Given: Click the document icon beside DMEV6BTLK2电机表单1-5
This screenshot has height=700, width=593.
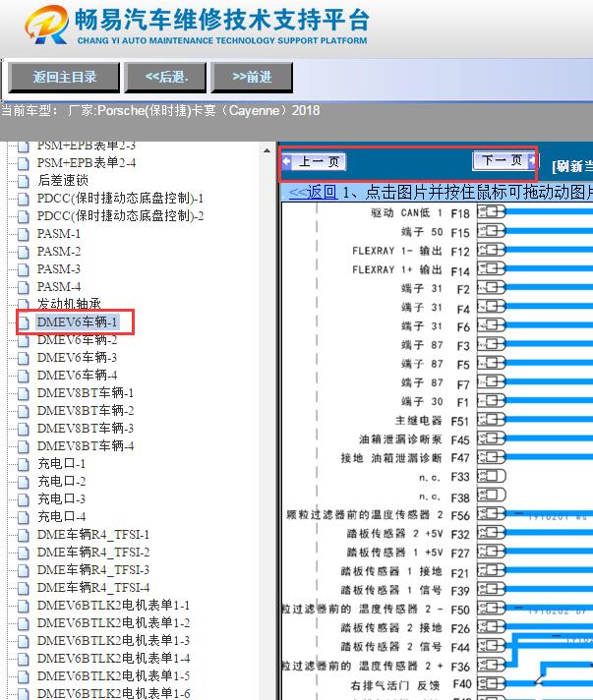Looking at the screenshot, I should [24, 676].
